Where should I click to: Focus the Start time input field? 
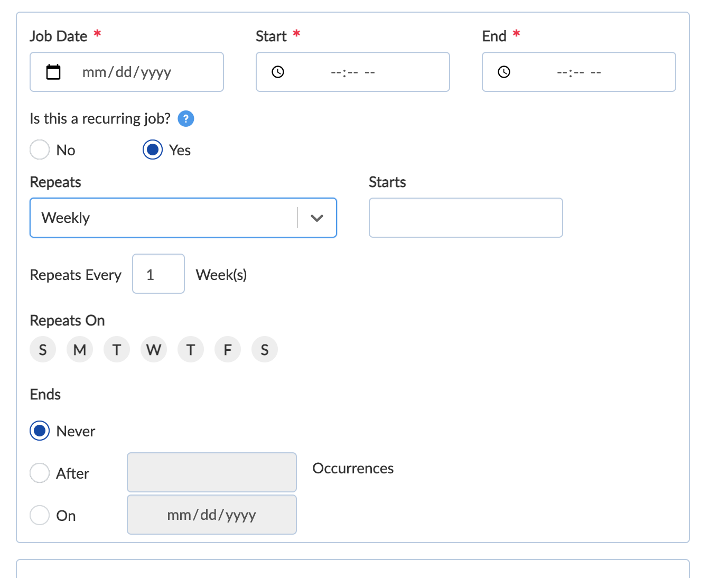[353, 72]
